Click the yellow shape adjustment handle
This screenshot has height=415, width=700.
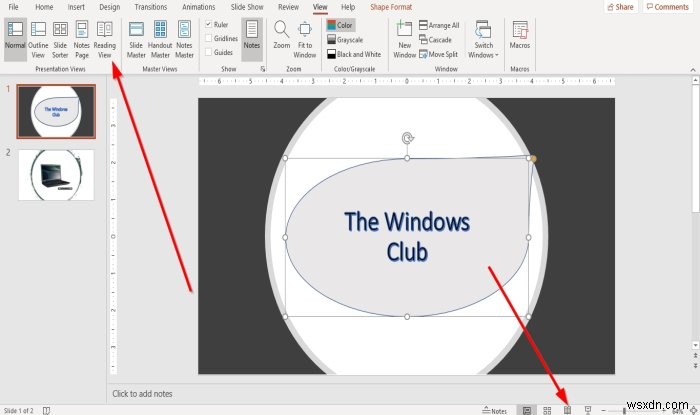(533, 158)
